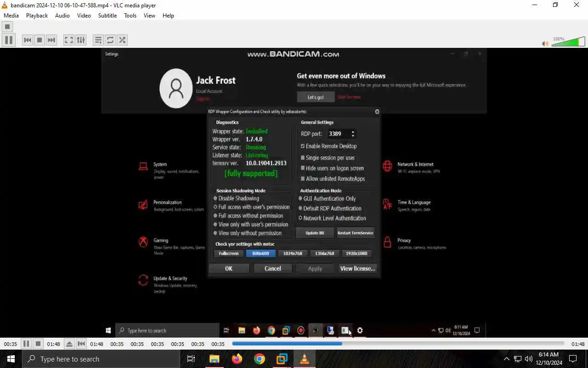Open File Explorer from Windows taskbar
The image size is (588, 368).
[215, 359]
